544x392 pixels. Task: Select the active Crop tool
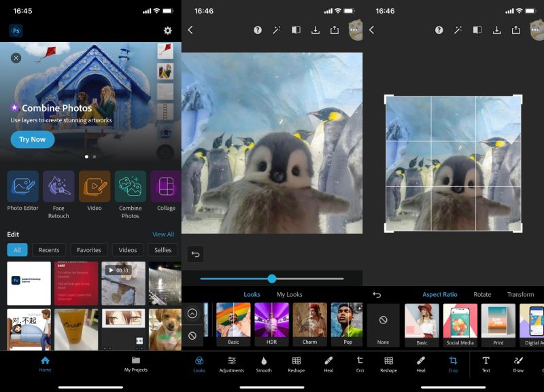click(x=453, y=364)
